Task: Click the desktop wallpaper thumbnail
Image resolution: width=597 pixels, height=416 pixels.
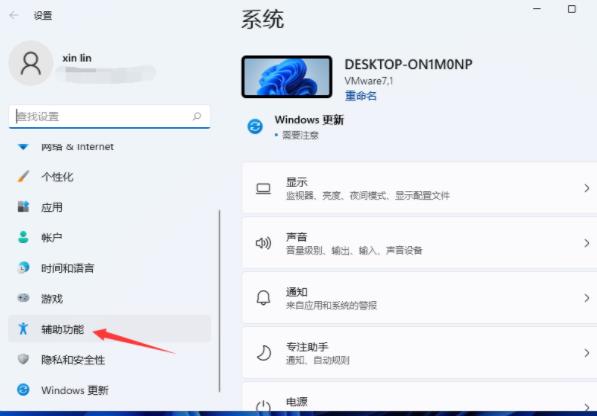Action: pos(287,77)
